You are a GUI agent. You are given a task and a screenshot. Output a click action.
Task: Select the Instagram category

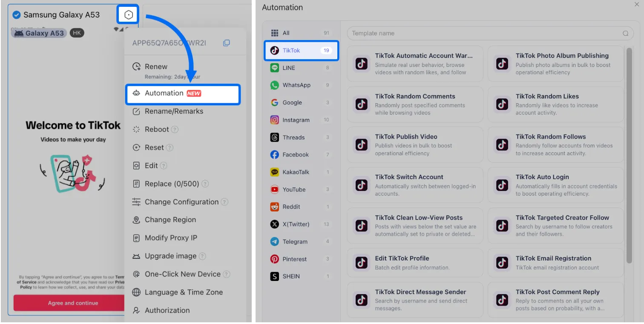tap(301, 120)
